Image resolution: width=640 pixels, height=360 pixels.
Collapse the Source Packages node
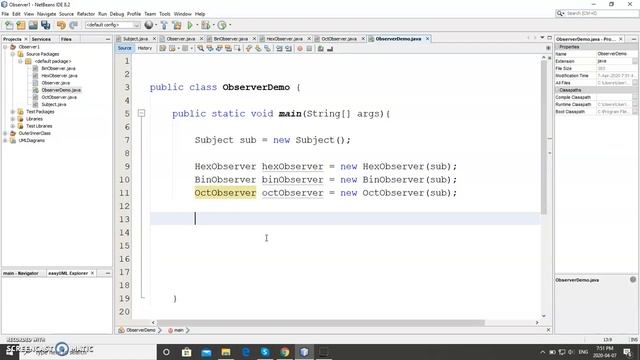tap(13, 54)
